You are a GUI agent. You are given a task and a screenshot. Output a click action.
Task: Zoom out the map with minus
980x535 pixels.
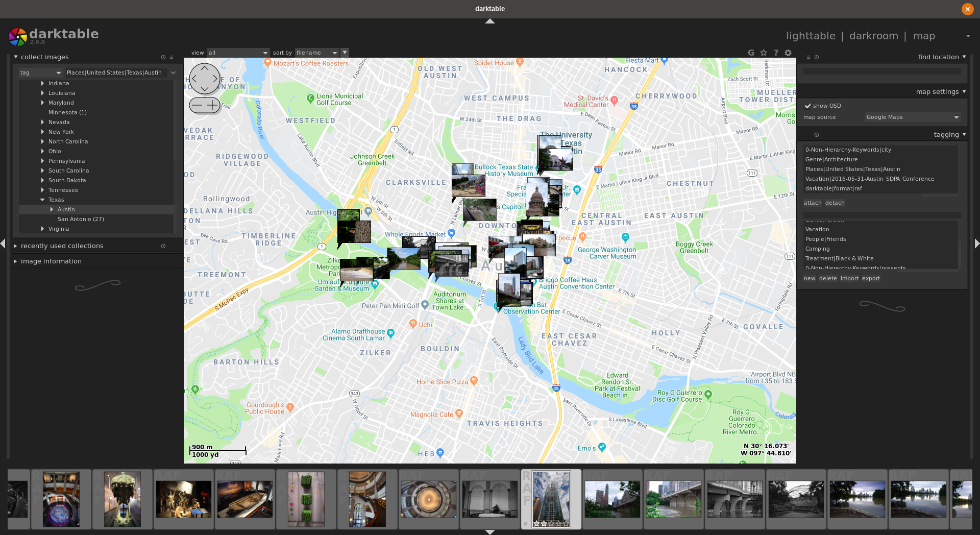(x=197, y=105)
